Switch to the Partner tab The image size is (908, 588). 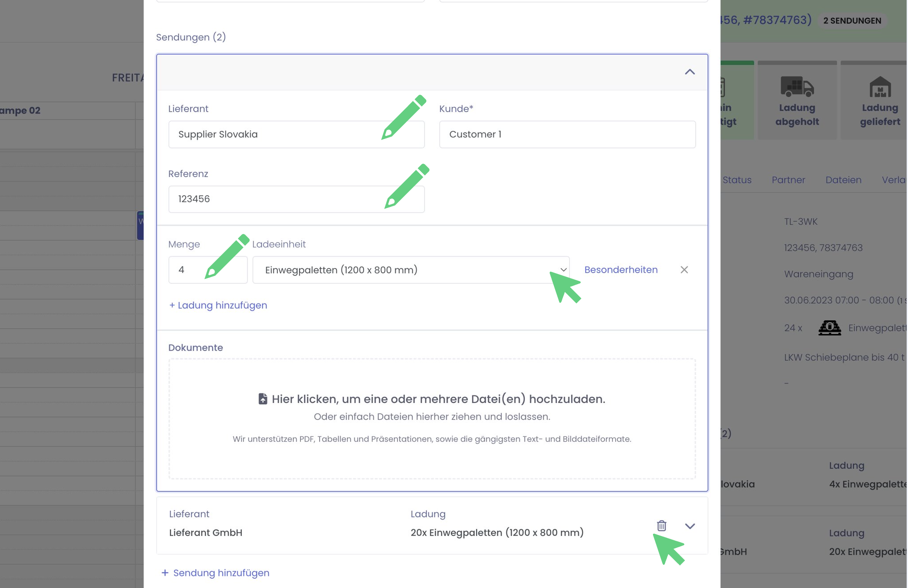788,180
